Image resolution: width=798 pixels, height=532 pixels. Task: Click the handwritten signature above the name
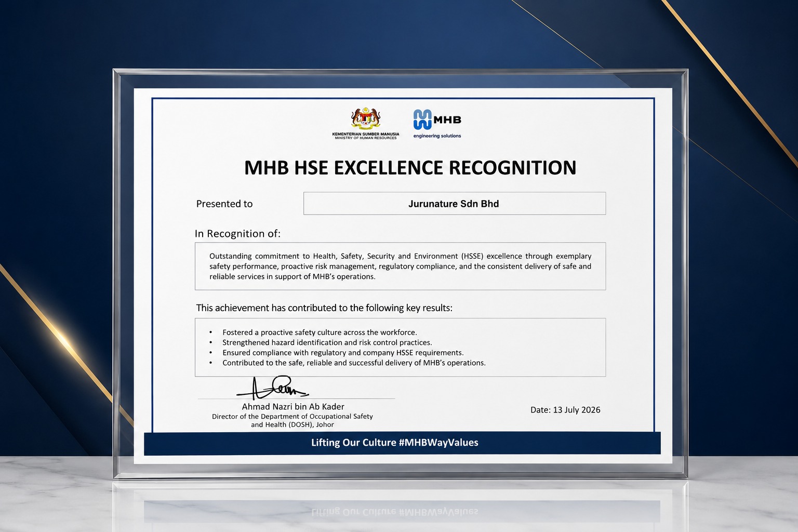(273, 388)
